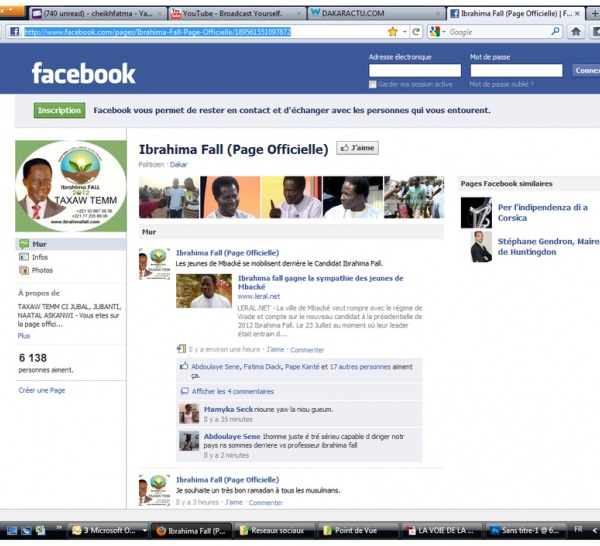Expand the Microsoft Outlook taskbar group arrow
Image resolution: width=600 pixels, height=546 pixels.
[x=144, y=531]
